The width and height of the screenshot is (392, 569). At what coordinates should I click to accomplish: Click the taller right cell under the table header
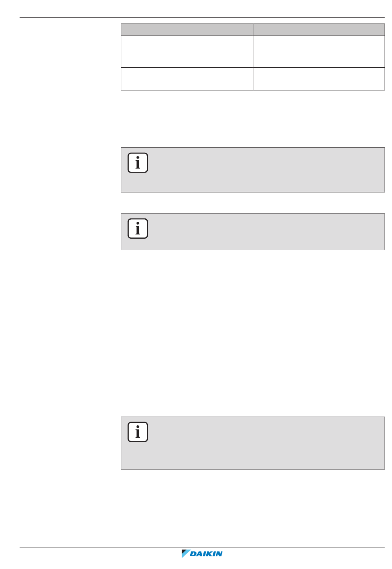[319, 51]
